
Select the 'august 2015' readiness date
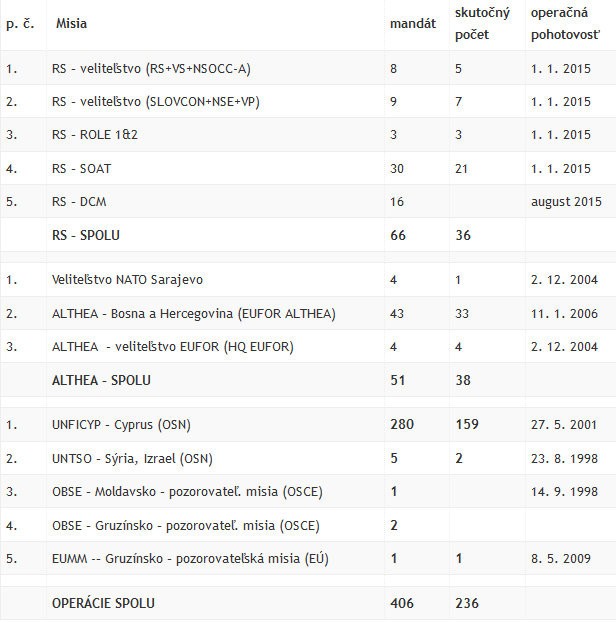point(566,201)
